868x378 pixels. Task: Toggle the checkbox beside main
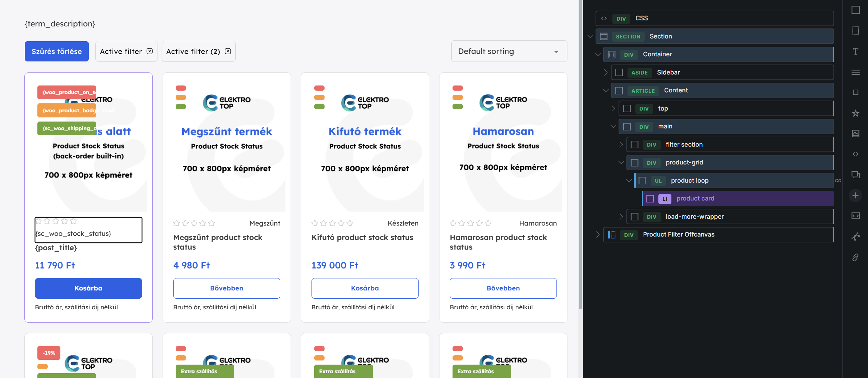627,126
